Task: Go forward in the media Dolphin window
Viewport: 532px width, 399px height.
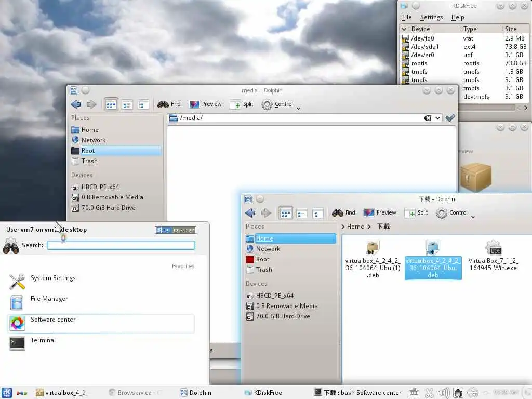Action: [x=91, y=104]
